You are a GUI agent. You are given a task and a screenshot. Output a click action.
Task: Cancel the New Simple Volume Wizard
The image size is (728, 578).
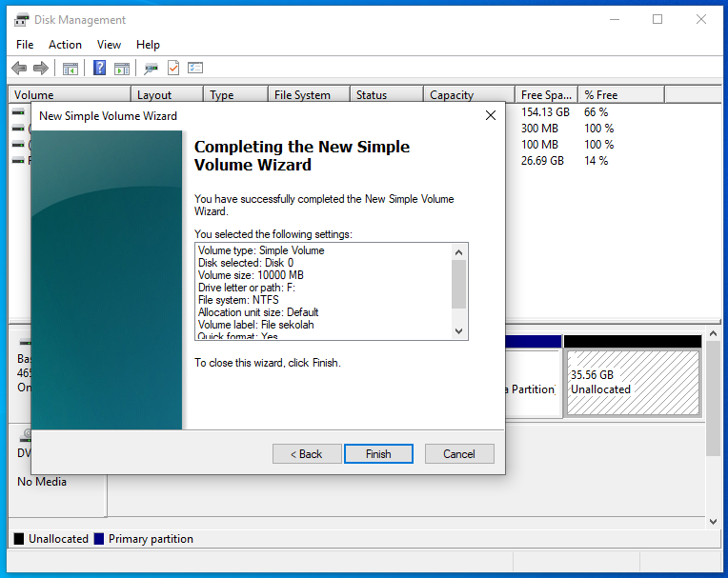coord(459,454)
